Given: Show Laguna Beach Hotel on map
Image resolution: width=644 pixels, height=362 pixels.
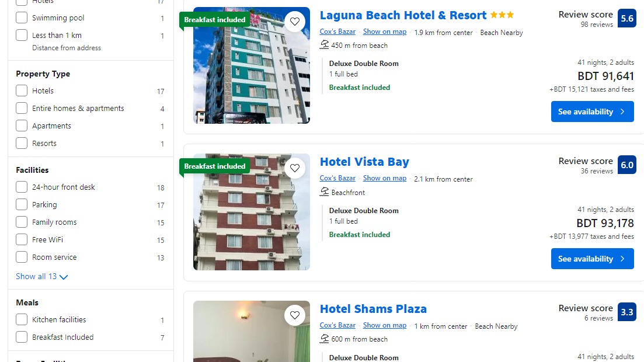Looking at the screenshot, I should 384,32.
